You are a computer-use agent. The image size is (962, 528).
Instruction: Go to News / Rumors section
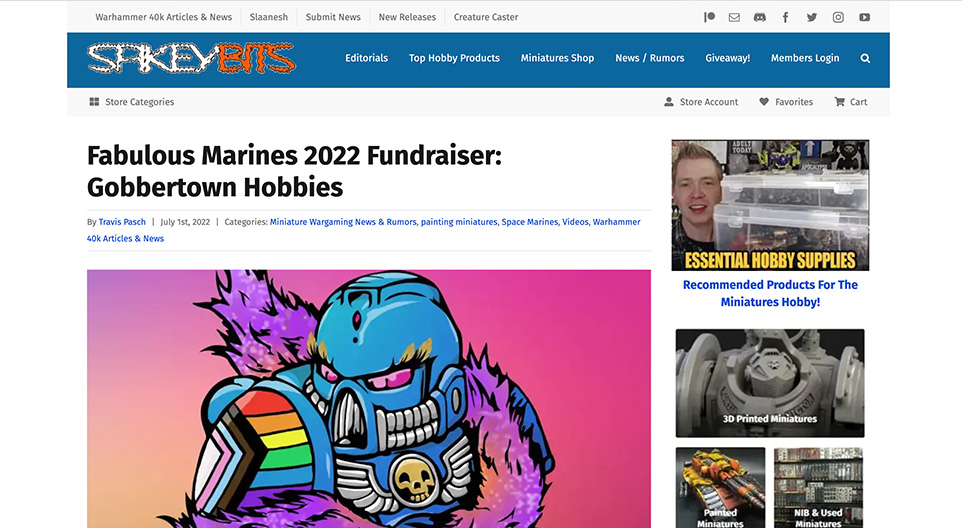650,58
